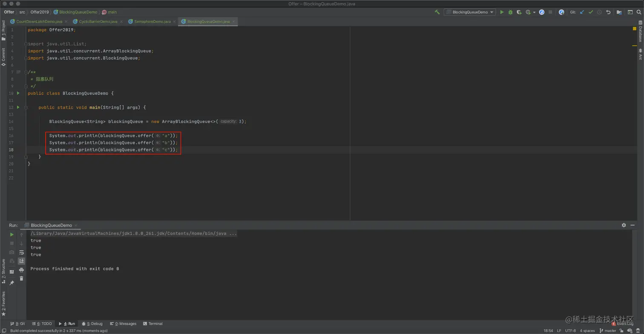The height and width of the screenshot is (334, 644).
Task: Start debugging with the bug icon
Action: (x=510, y=12)
